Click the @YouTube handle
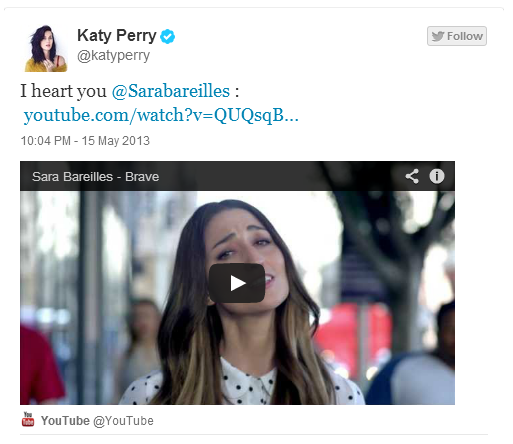The width and height of the screenshot is (513, 444). 123,421
